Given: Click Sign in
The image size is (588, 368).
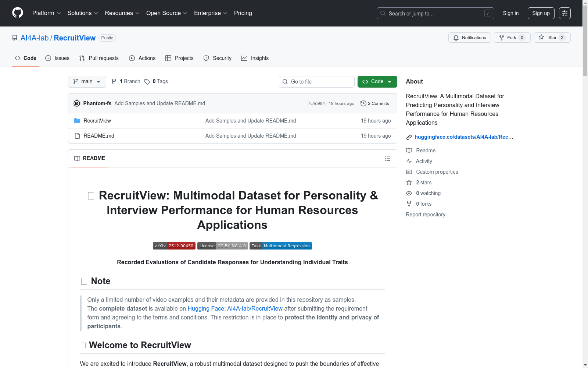Looking at the screenshot, I should [511, 13].
